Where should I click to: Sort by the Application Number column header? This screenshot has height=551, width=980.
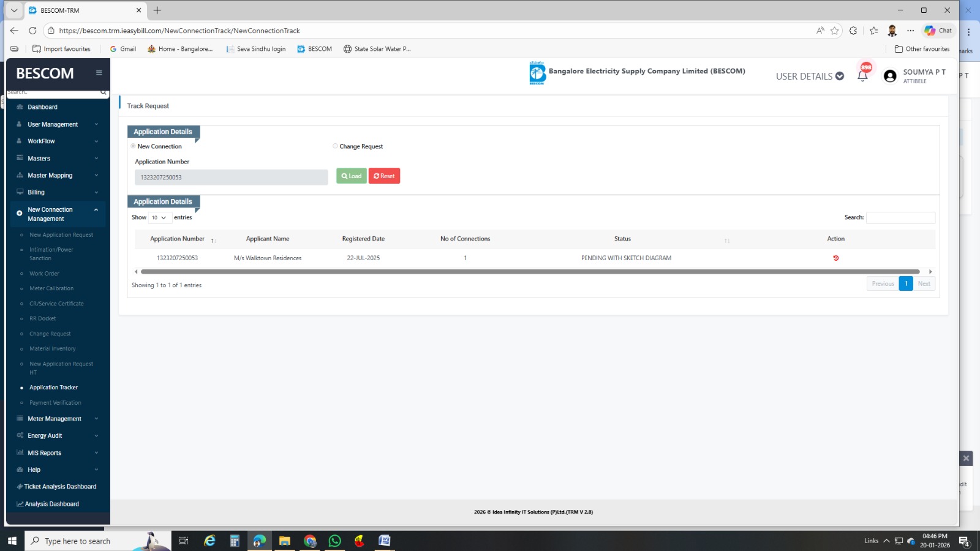pyautogui.click(x=177, y=239)
